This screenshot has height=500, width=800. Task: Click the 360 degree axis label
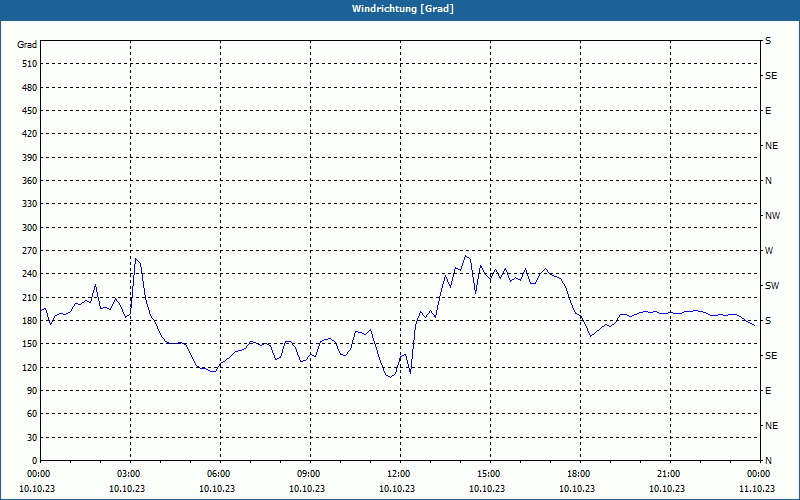point(30,181)
